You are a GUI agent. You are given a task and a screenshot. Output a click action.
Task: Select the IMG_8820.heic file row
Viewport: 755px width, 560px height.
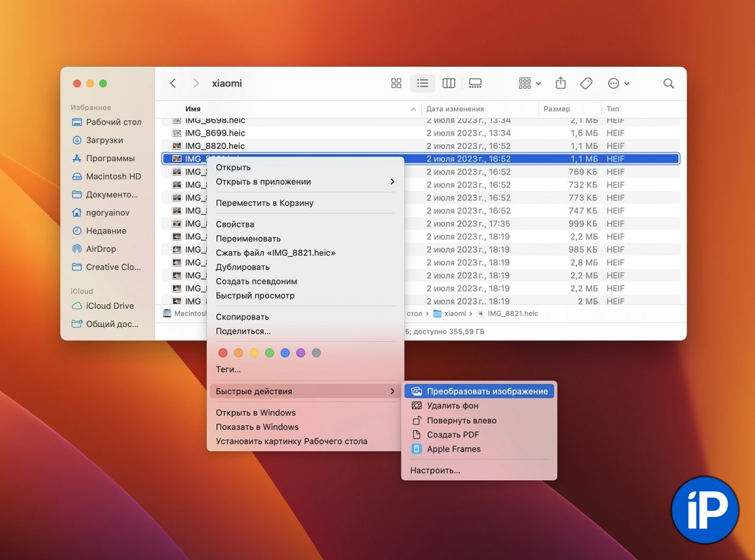tap(215, 146)
